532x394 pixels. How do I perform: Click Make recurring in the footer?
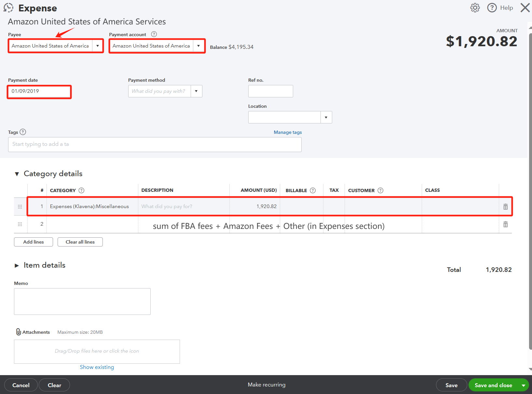pyautogui.click(x=266, y=385)
